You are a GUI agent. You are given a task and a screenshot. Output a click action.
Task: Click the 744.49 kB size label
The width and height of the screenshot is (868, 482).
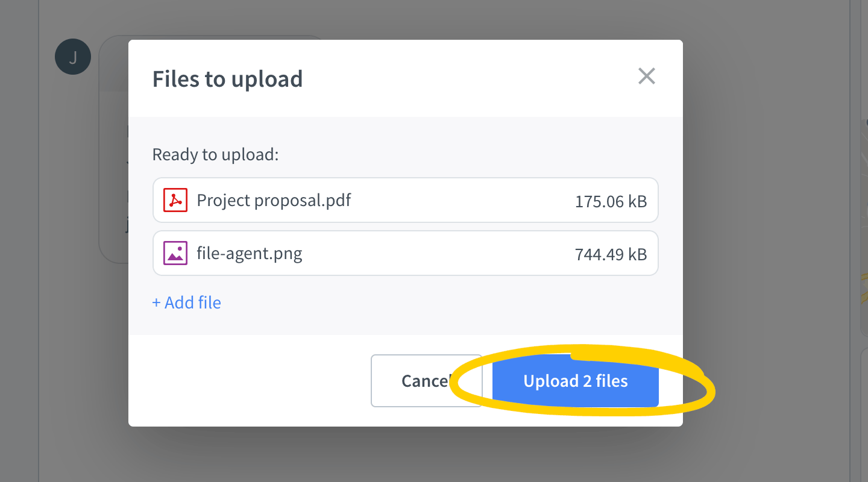(x=611, y=254)
